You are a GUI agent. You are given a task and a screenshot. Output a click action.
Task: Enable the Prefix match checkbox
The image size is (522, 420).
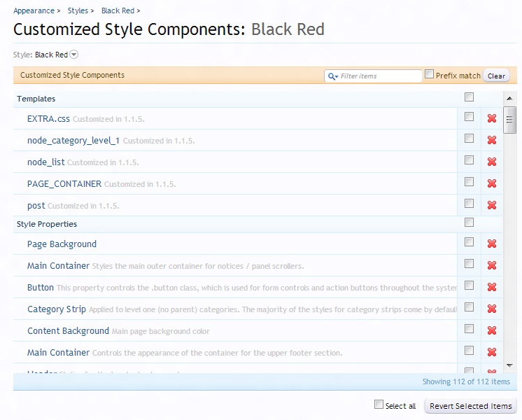[x=430, y=74]
